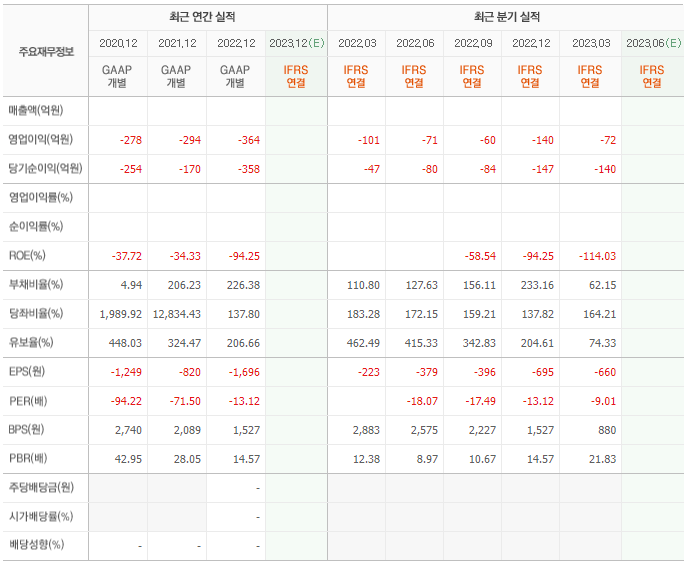This screenshot has height=563, width=687.
Task: Select net income value -254
Action: click(131, 169)
